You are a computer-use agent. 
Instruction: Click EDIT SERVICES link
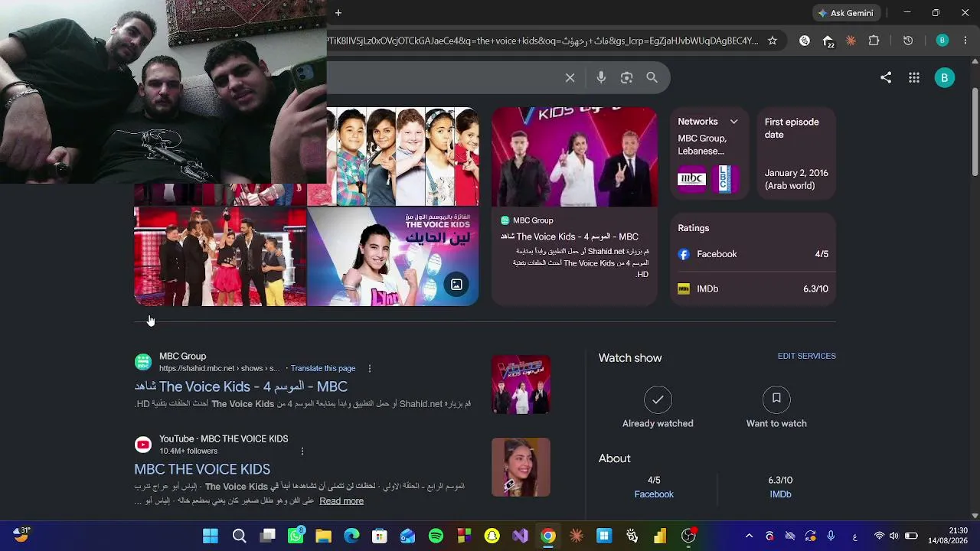(807, 356)
